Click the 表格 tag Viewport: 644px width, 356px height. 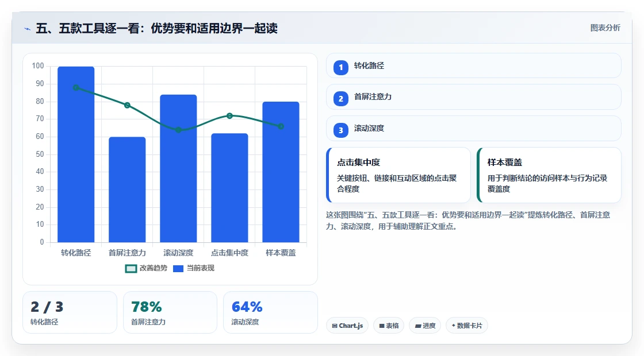(389, 326)
